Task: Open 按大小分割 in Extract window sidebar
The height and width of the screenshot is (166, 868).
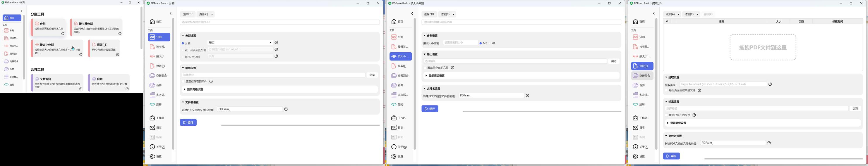Action: [642, 57]
